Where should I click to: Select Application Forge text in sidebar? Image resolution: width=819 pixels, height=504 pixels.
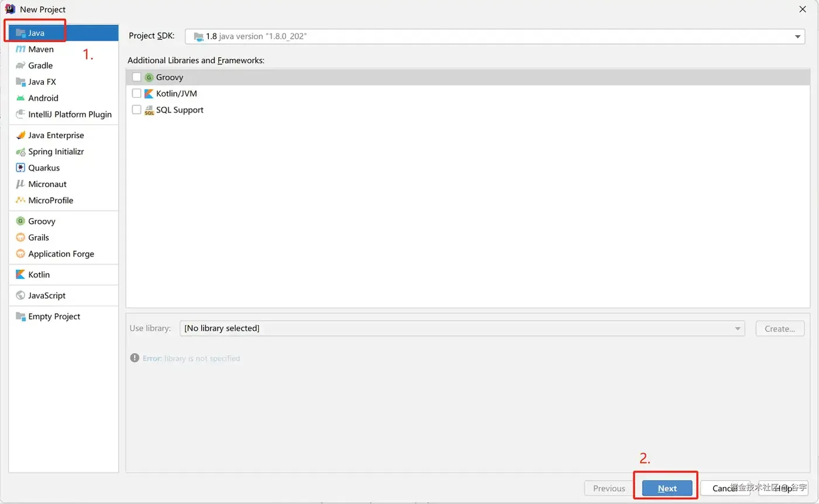[61, 254]
